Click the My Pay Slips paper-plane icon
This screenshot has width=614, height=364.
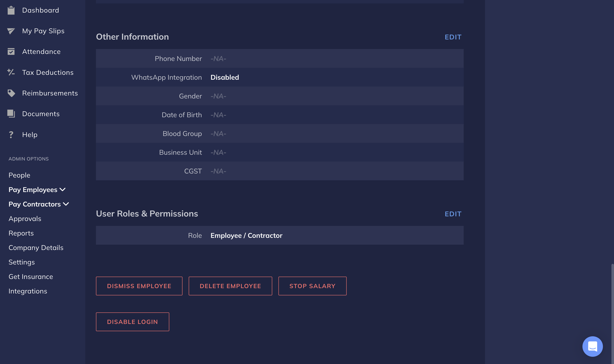pos(11,31)
